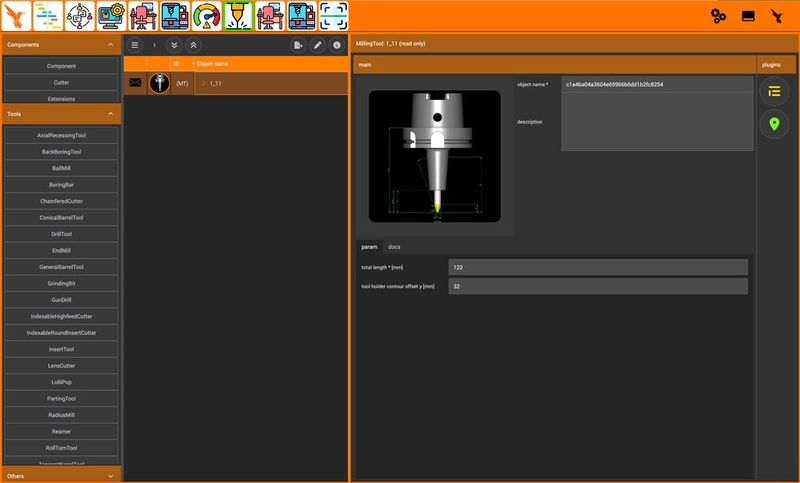The height and width of the screenshot is (483, 800).
Task: Click the Cutter button
Action: 61,82
